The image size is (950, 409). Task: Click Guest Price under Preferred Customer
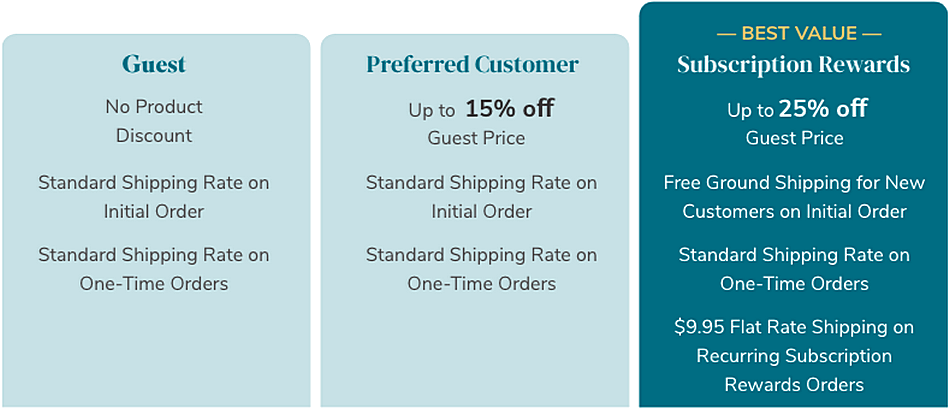476,138
